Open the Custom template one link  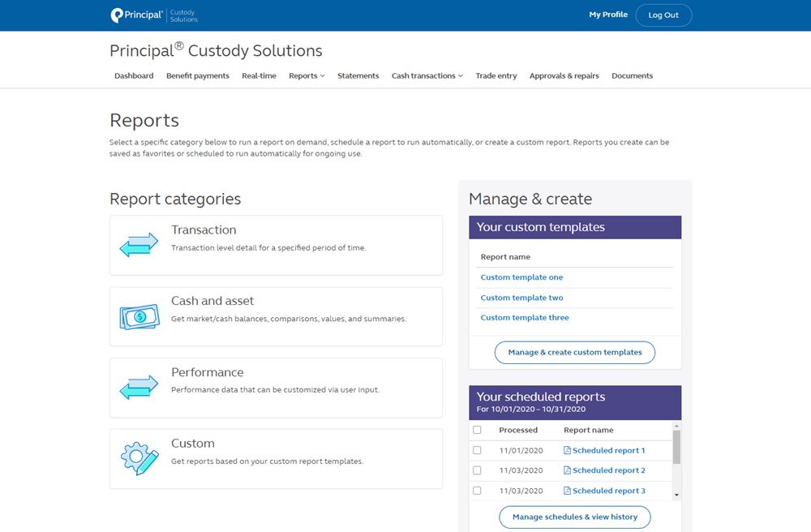(x=521, y=277)
